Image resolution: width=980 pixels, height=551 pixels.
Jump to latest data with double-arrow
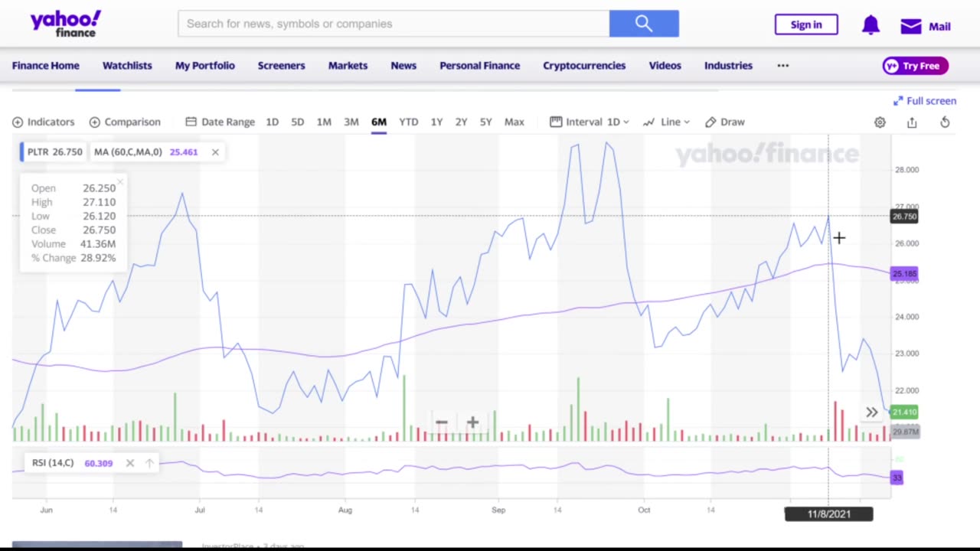tap(872, 412)
